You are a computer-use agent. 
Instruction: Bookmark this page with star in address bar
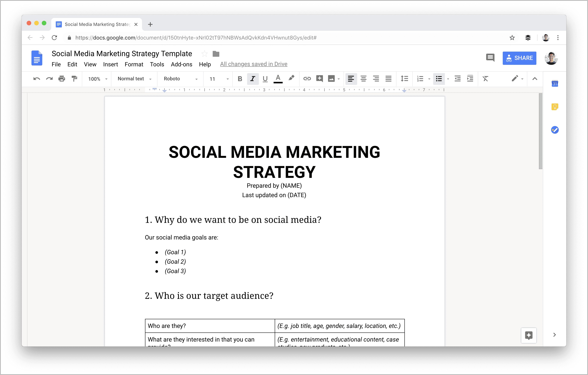512,38
